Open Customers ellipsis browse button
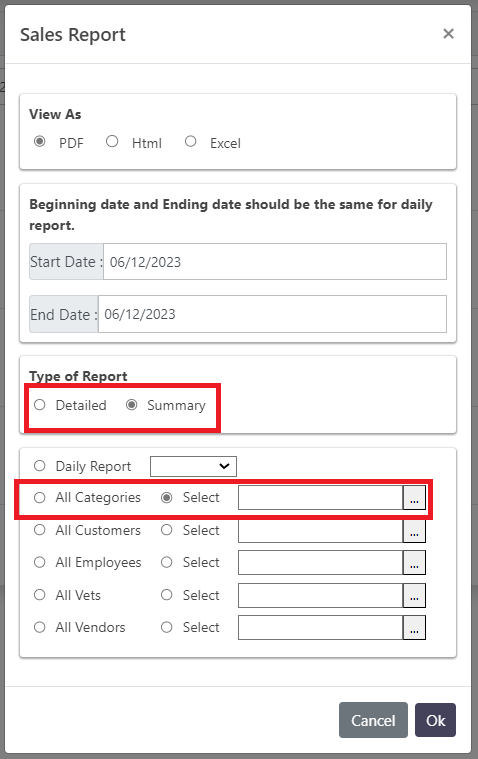 [x=414, y=531]
